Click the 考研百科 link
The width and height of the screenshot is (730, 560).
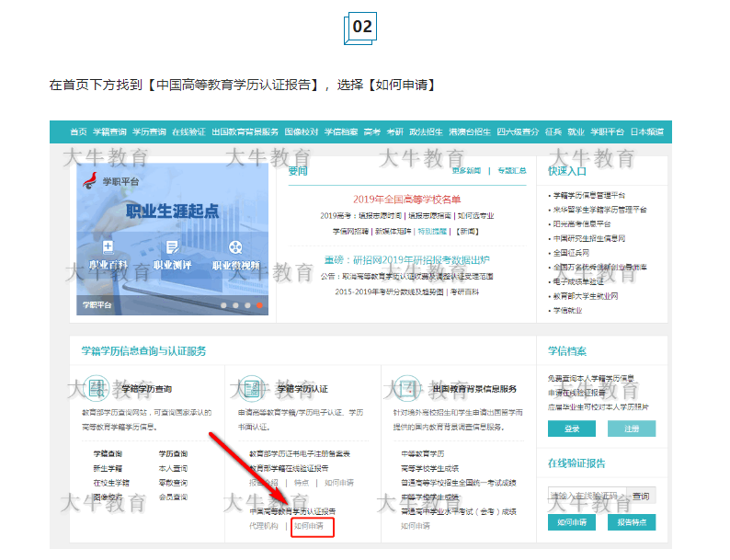(x=464, y=291)
